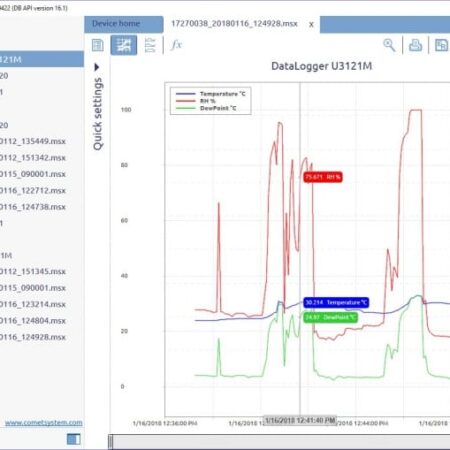Open first file ending 0115_090001.msx

click(x=33, y=174)
